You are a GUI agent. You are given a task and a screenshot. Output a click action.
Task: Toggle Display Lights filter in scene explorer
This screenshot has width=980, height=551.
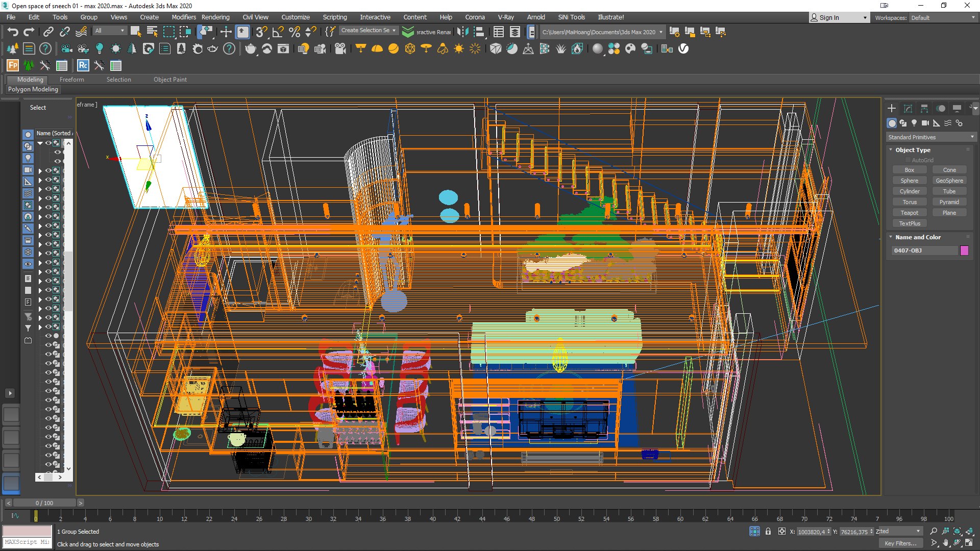(28, 158)
